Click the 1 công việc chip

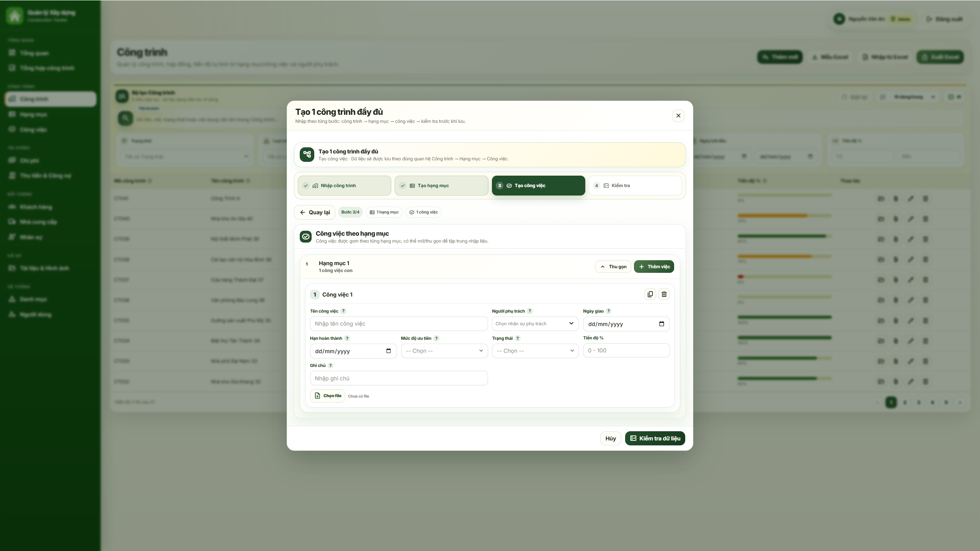tap(423, 212)
